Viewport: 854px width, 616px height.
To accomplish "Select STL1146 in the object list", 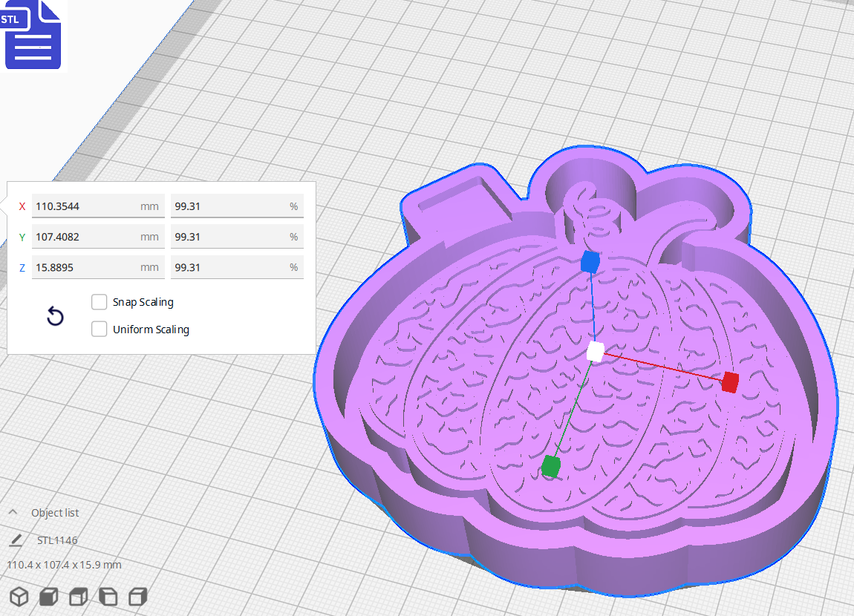I will click(56, 540).
